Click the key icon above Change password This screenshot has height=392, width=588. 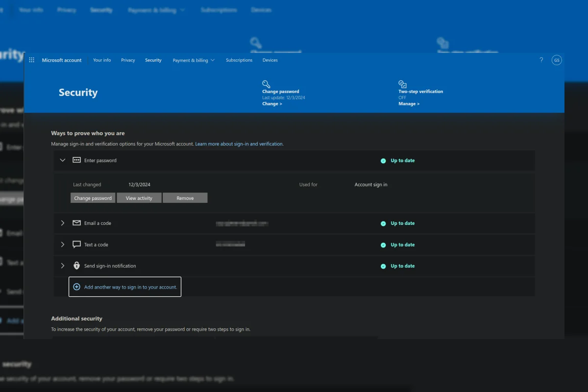click(266, 84)
